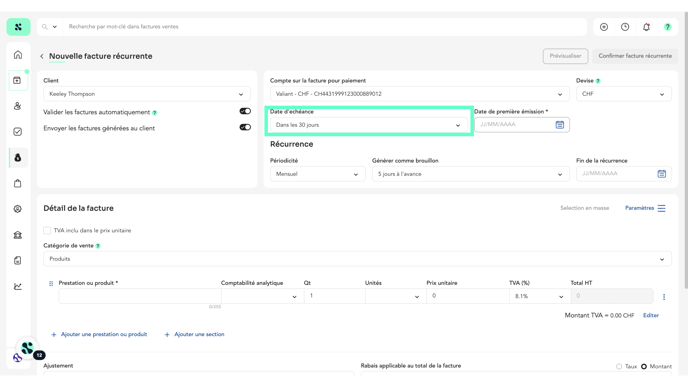Select the Taux radio button

click(619, 366)
